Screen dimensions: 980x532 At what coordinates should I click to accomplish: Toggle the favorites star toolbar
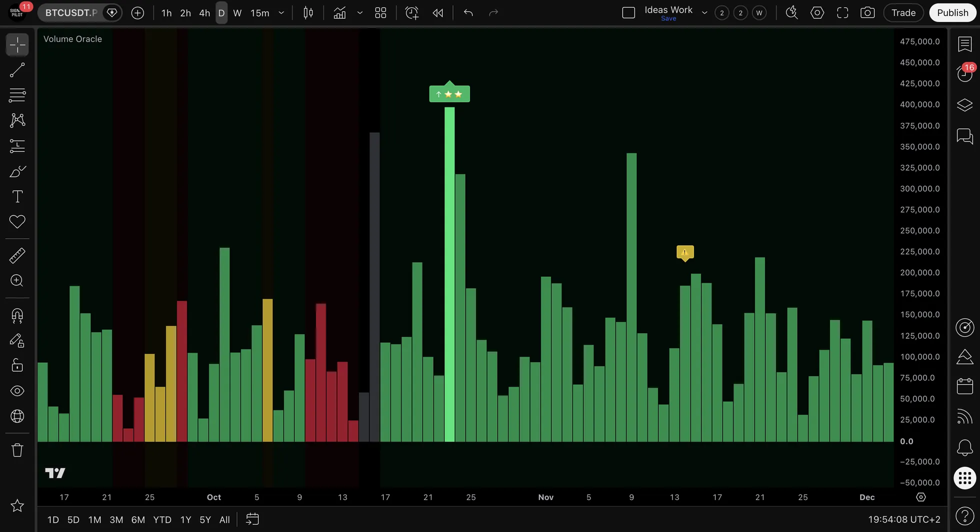(x=17, y=506)
